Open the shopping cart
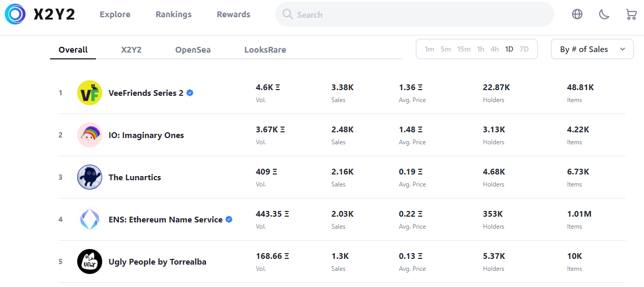644x287 pixels. pyautogui.click(x=631, y=15)
